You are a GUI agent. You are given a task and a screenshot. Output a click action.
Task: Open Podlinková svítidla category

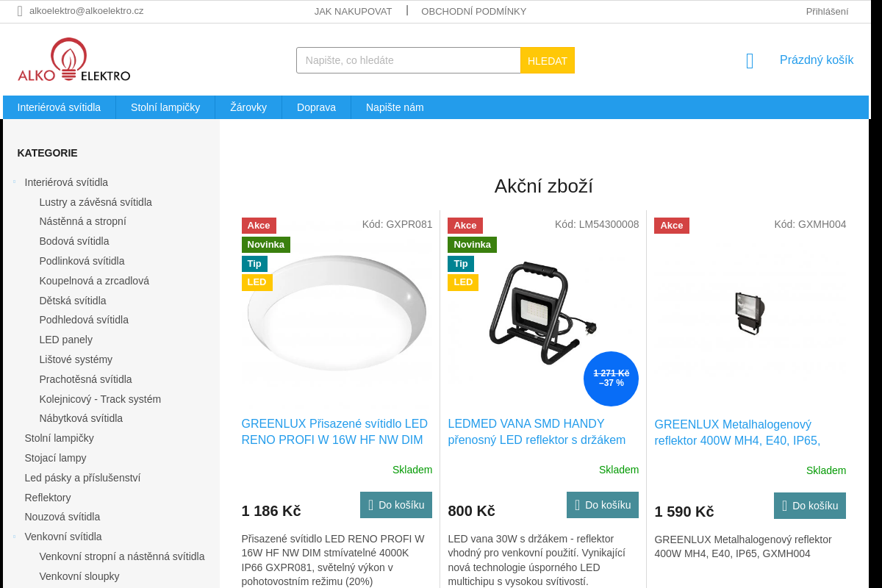click(x=82, y=261)
